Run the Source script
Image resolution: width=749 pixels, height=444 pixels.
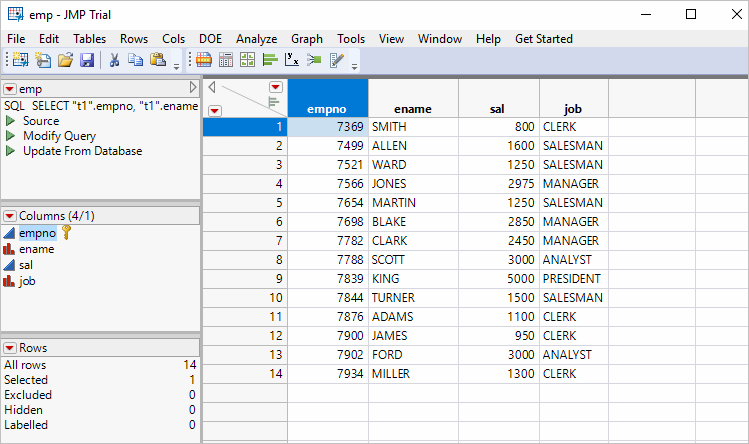(x=11, y=121)
